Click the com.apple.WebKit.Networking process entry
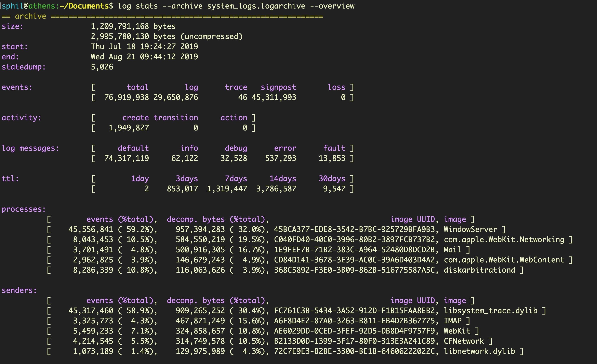The image size is (597, 364). click(x=504, y=239)
